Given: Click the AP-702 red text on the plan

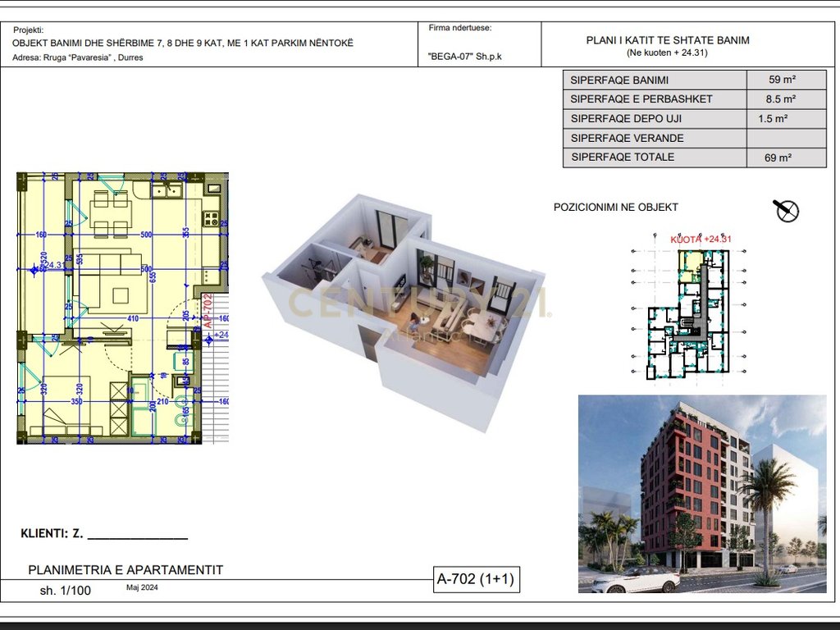Looking at the screenshot, I should click(208, 310).
